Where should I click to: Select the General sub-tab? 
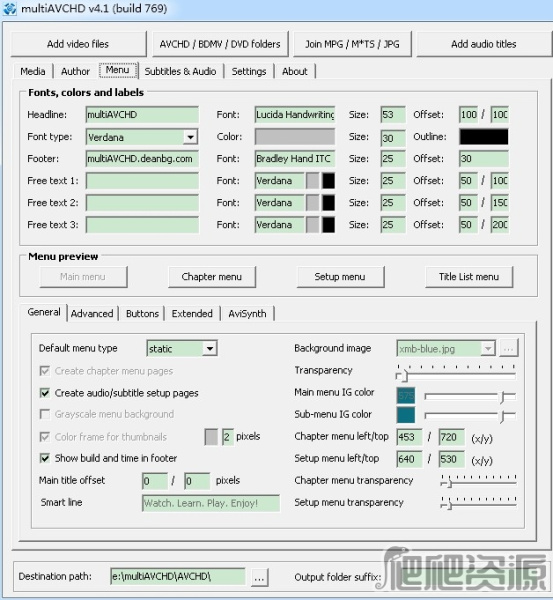(44, 312)
